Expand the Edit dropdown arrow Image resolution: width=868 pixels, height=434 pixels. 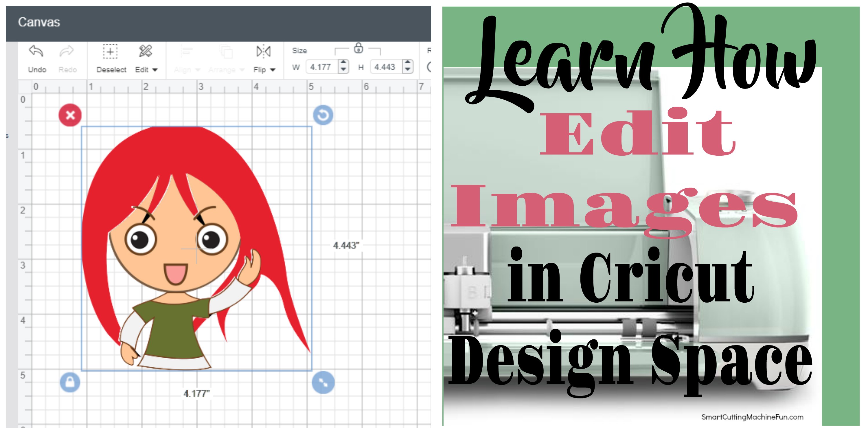tap(155, 70)
